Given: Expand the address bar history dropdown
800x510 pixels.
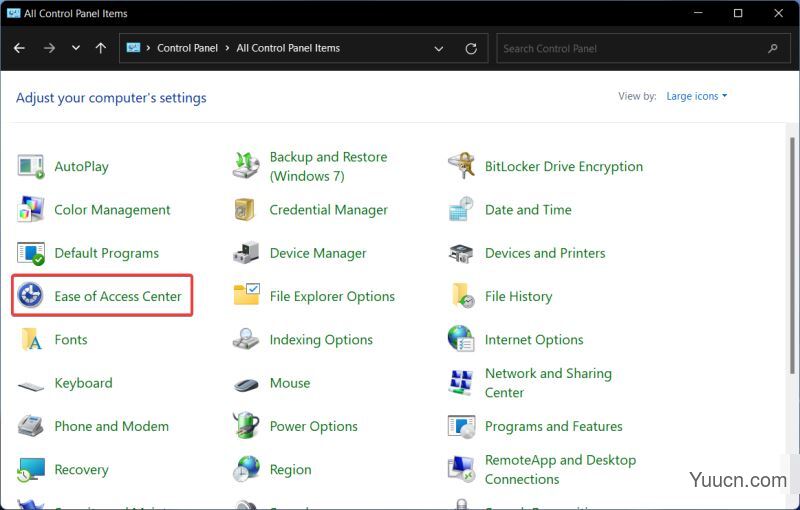Looking at the screenshot, I should click(x=438, y=49).
